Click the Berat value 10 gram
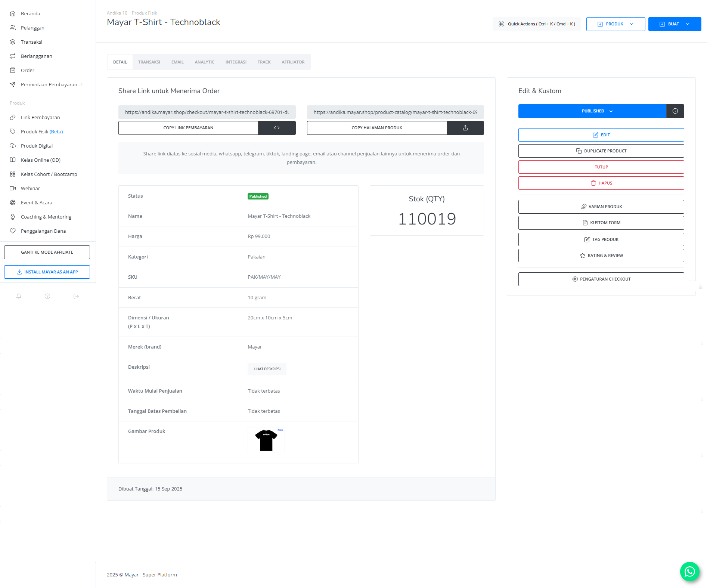The image size is (707, 588). click(x=257, y=297)
